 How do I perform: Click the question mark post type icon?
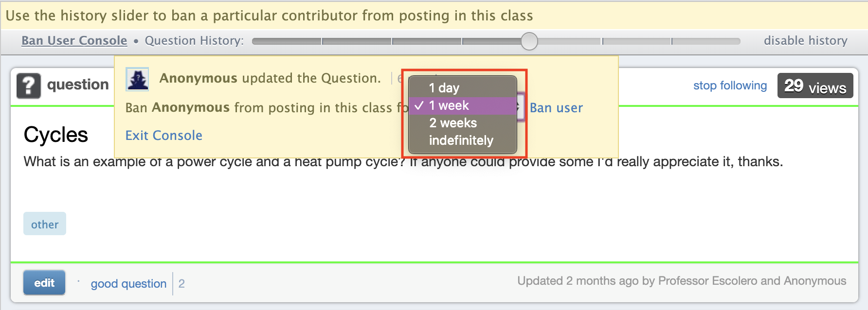28,84
